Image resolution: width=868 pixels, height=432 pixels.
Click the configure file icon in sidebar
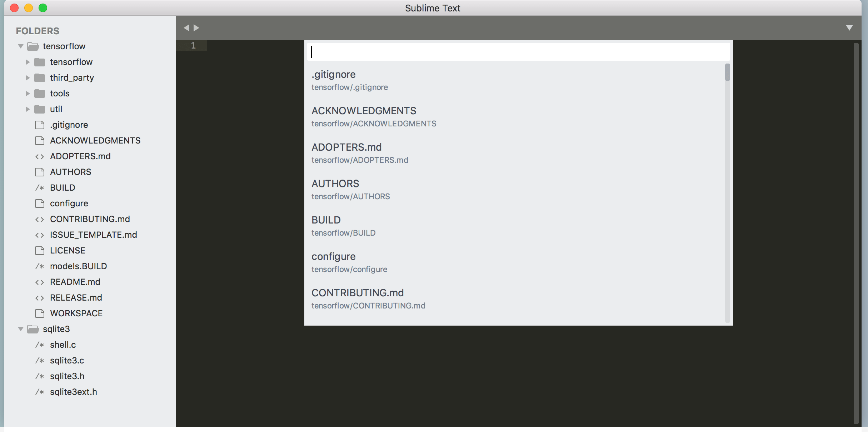pyautogui.click(x=40, y=204)
